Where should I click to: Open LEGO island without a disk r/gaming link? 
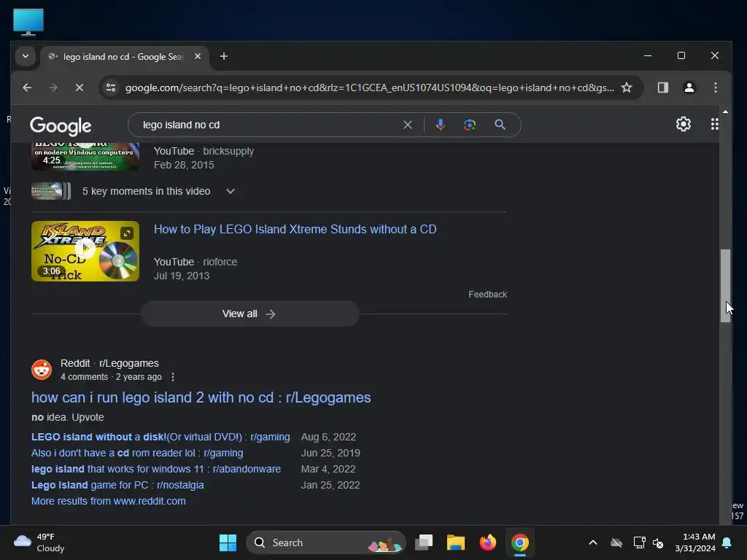tap(160, 437)
